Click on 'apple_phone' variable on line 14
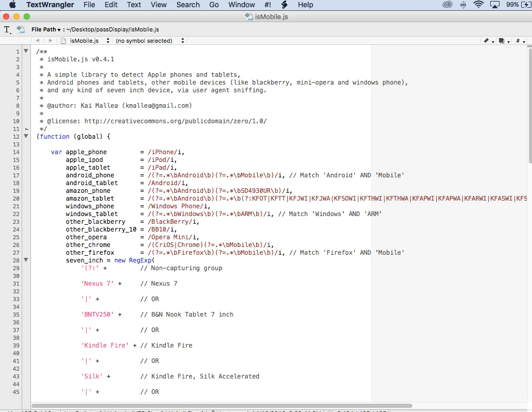532x412 pixels. point(86,152)
